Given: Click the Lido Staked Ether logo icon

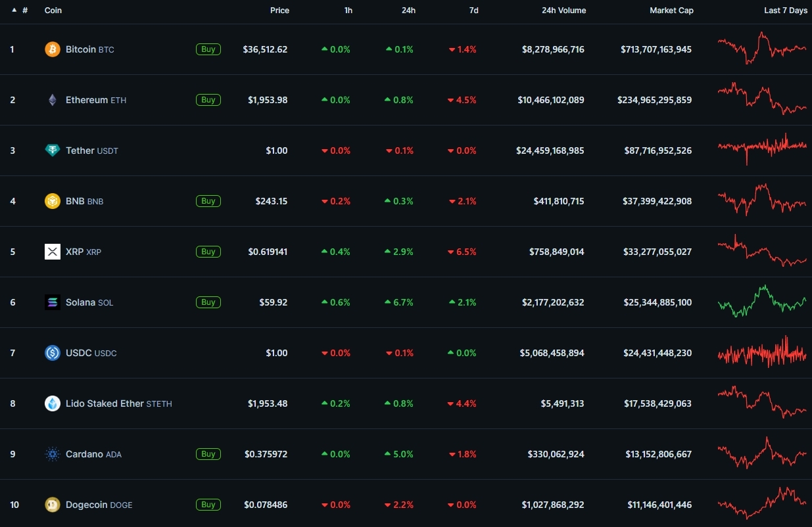Looking at the screenshot, I should click(53, 403).
